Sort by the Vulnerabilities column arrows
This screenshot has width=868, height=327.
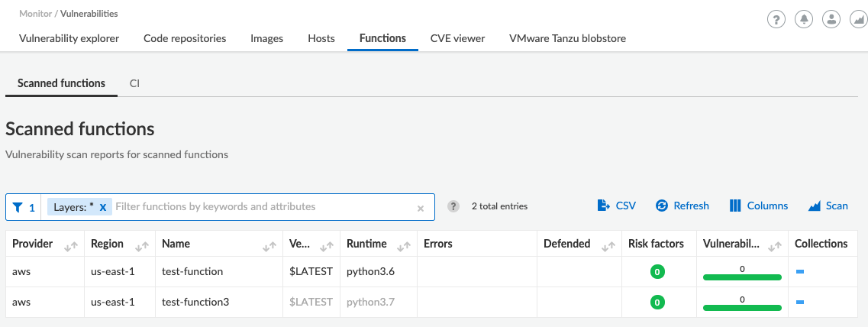[776, 247]
